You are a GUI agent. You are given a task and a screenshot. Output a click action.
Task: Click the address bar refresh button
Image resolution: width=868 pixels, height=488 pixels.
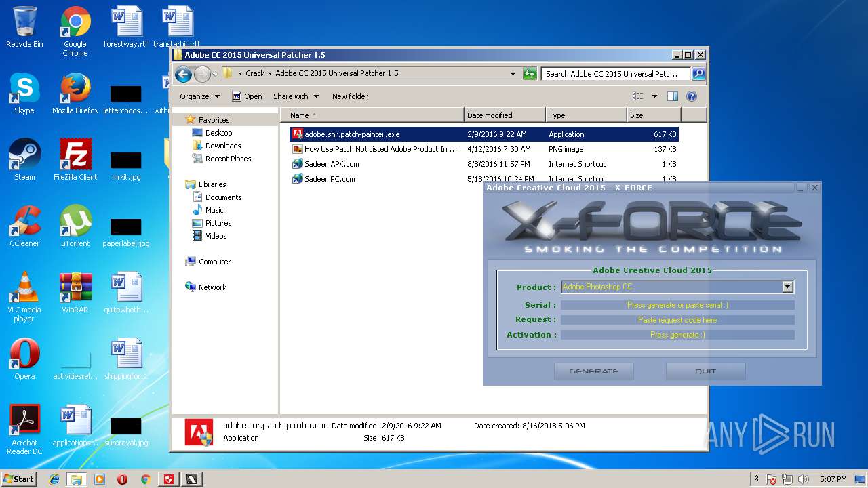530,74
